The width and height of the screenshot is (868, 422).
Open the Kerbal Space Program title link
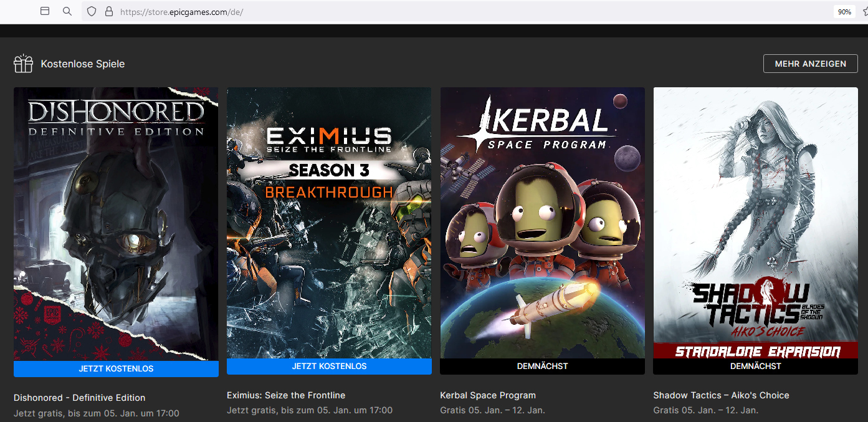click(488, 395)
